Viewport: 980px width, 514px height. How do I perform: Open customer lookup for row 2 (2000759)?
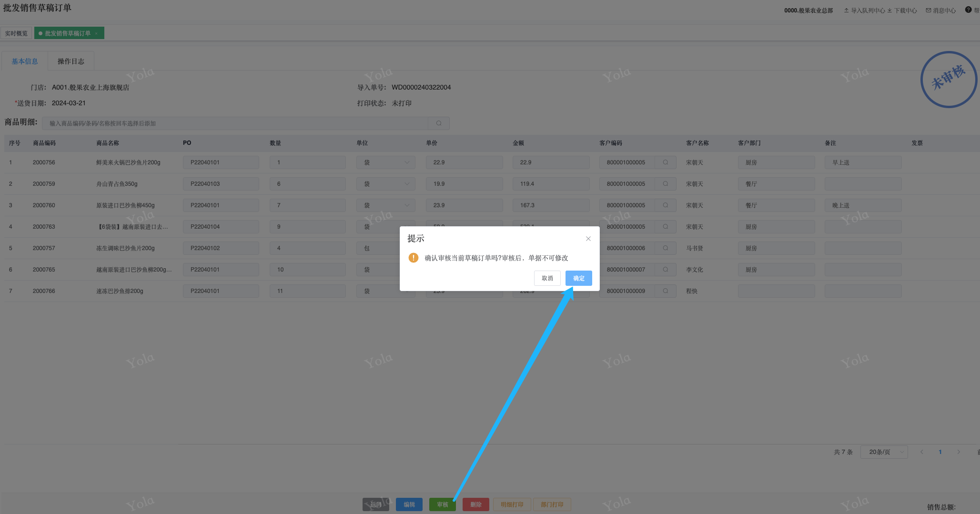666,184
